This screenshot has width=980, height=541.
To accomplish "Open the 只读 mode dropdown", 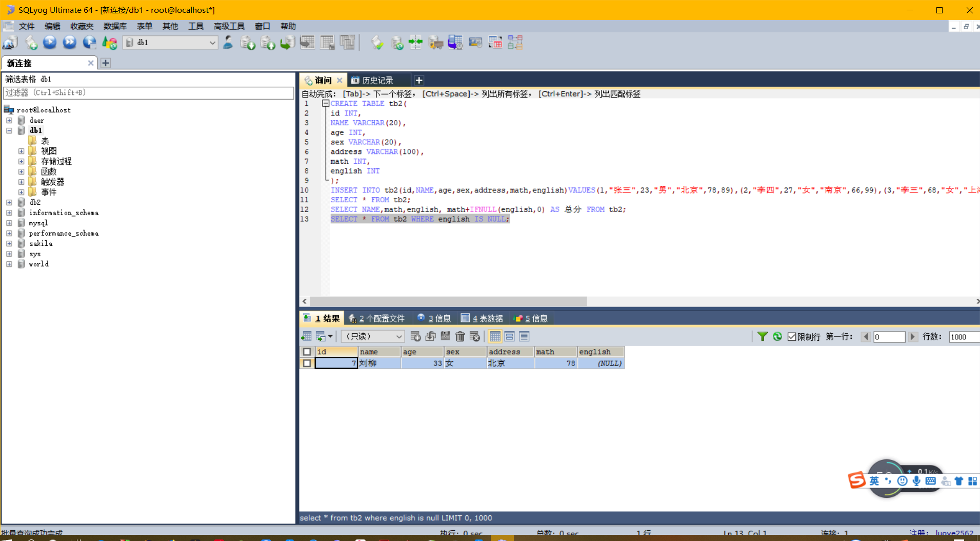I will 373,337.
